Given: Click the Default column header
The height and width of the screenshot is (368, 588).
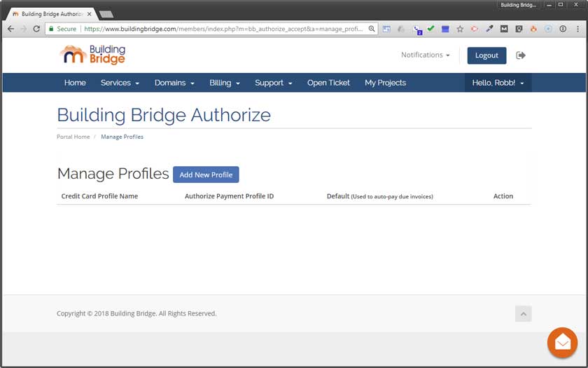Looking at the screenshot, I should point(380,196).
